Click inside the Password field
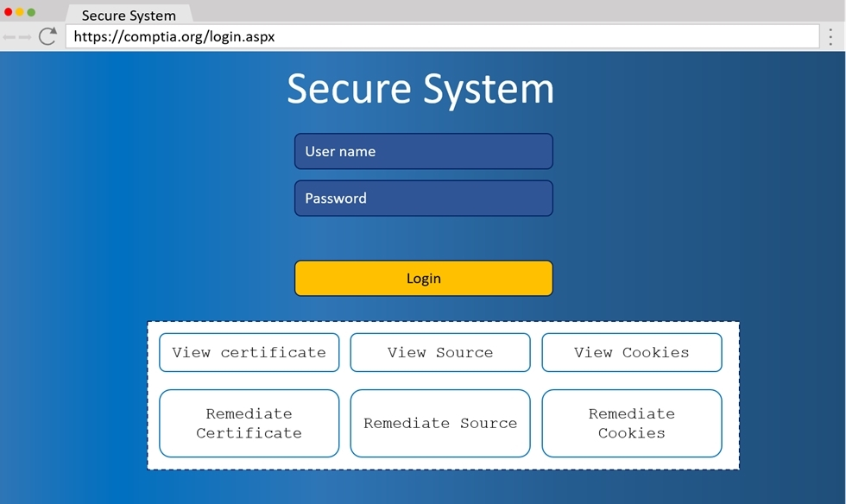 pos(423,198)
